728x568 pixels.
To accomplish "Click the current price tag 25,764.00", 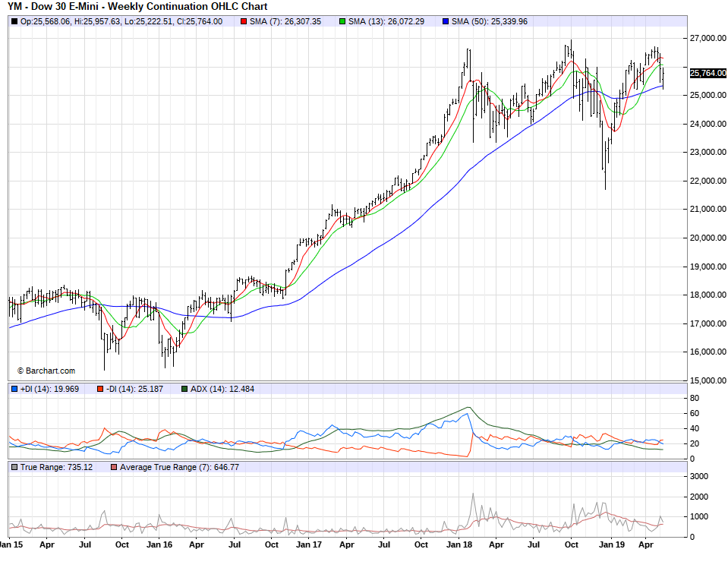I will pyautogui.click(x=708, y=73).
